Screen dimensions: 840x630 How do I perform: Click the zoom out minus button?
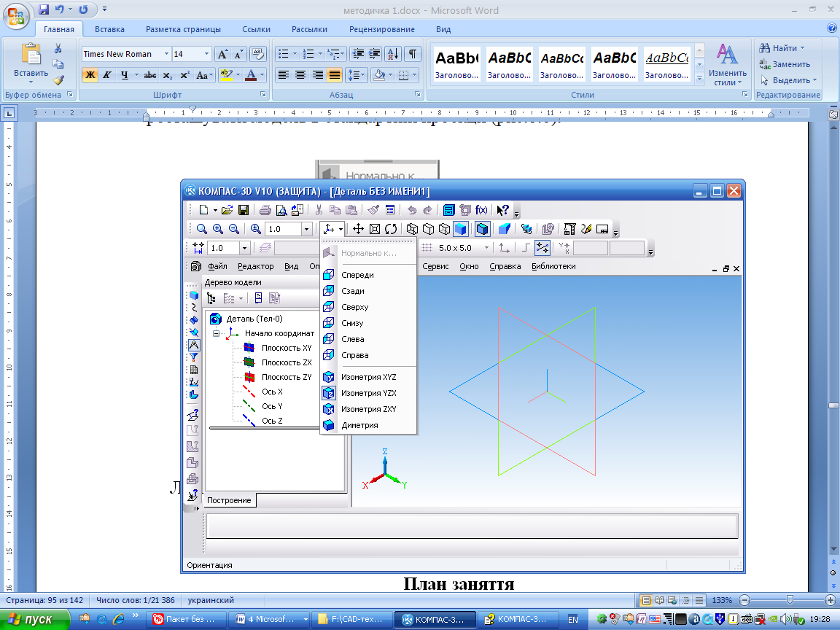pyautogui.click(x=744, y=600)
